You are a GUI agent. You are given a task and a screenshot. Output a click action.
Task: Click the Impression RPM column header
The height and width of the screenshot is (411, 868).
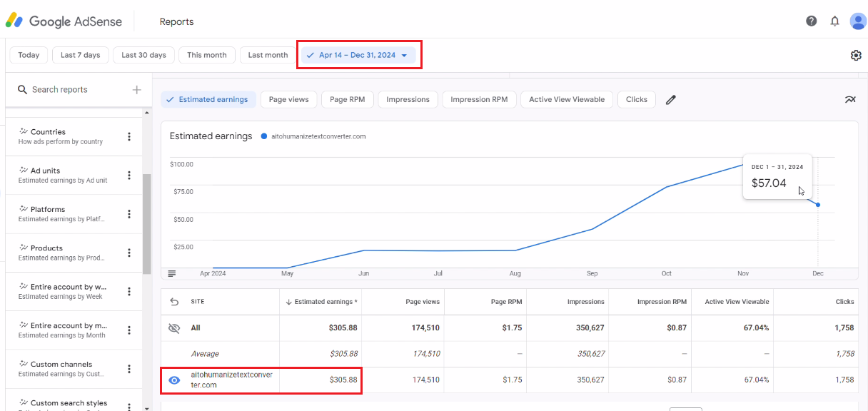662,302
